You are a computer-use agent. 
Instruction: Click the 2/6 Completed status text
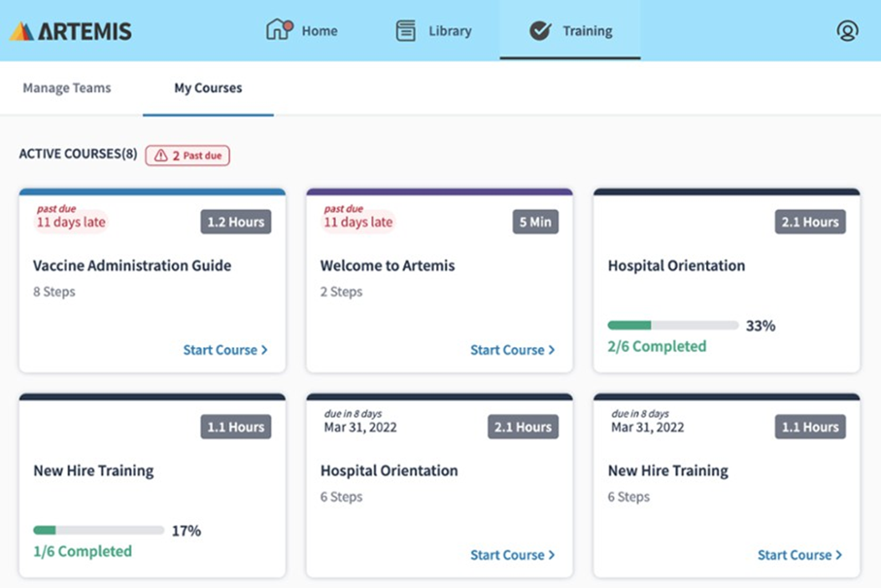tap(657, 346)
